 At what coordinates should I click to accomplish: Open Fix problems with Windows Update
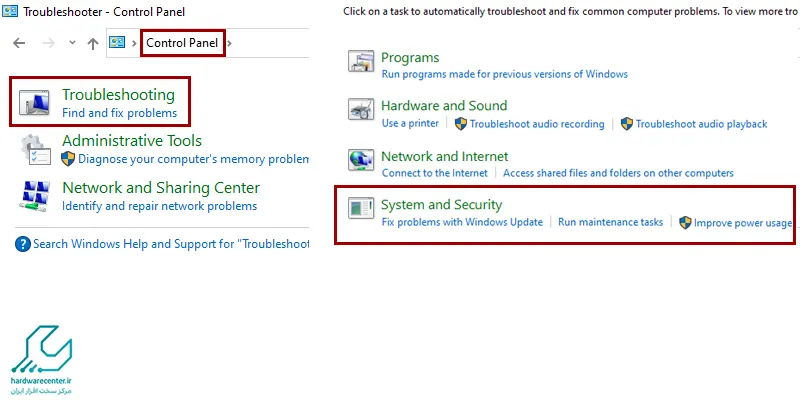pyautogui.click(x=462, y=222)
